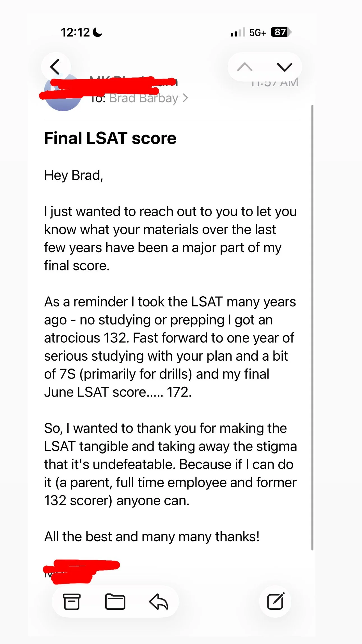Jump to next message with down arrow

285,67
